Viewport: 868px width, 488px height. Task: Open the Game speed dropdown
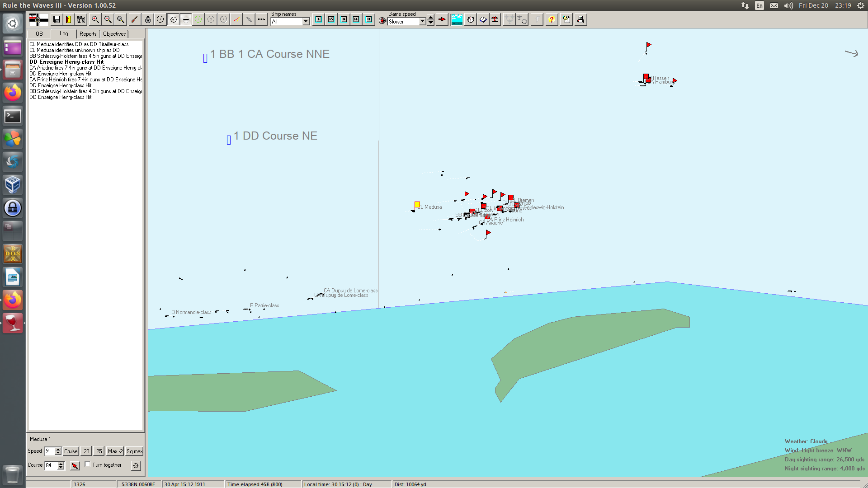tap(423, 22)
